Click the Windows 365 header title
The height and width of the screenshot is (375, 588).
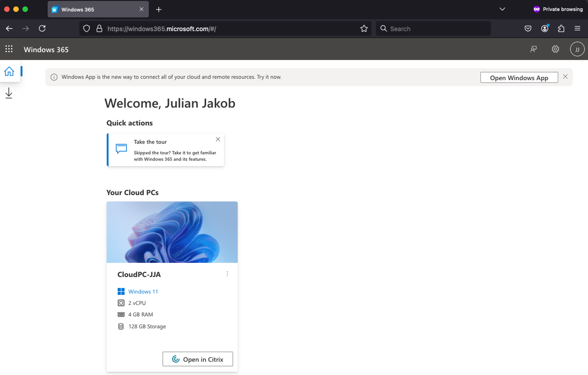coord(46,50)
